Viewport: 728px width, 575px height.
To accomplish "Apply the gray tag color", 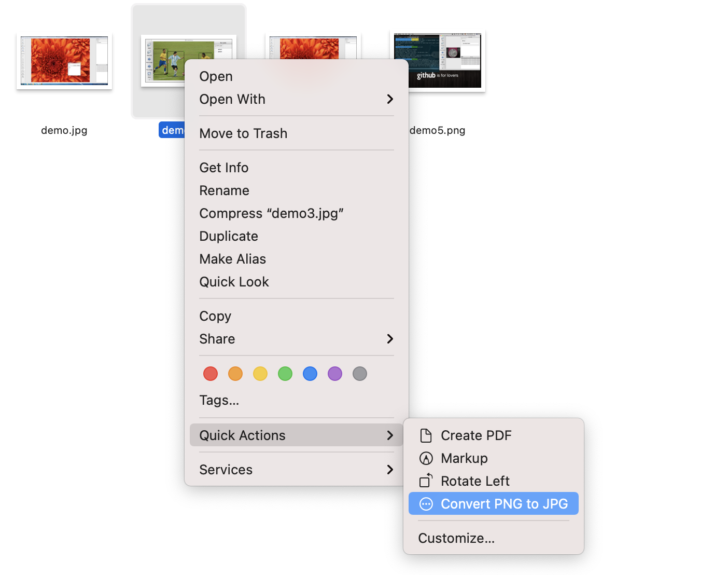I will (359, 374).
